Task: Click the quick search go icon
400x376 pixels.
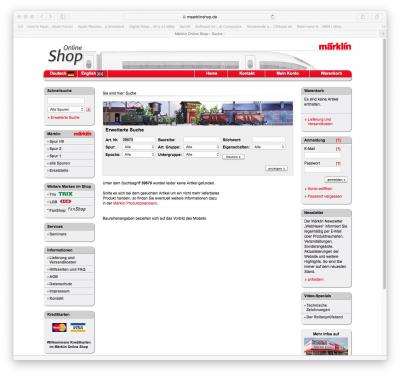Action: [x=89, y=109]
